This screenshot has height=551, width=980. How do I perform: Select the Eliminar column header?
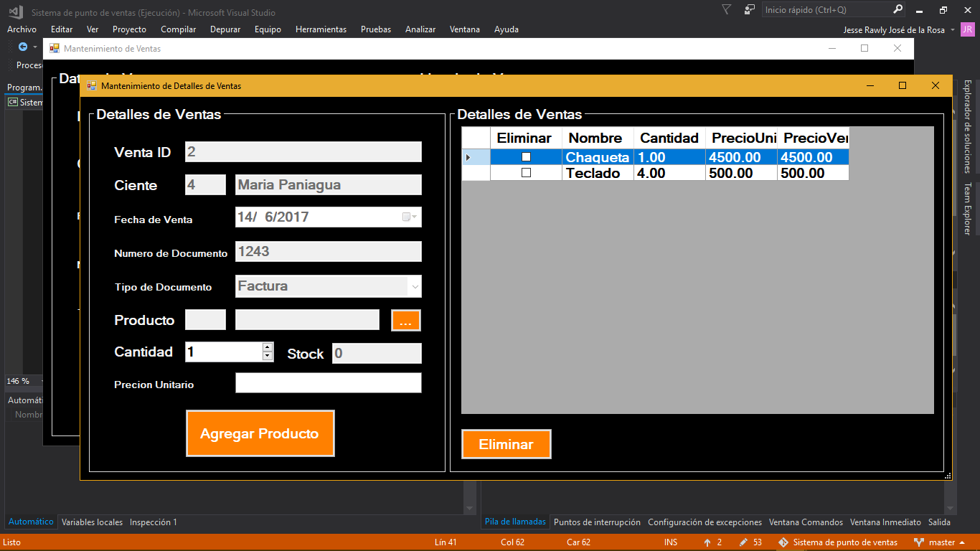click(526, 138)
